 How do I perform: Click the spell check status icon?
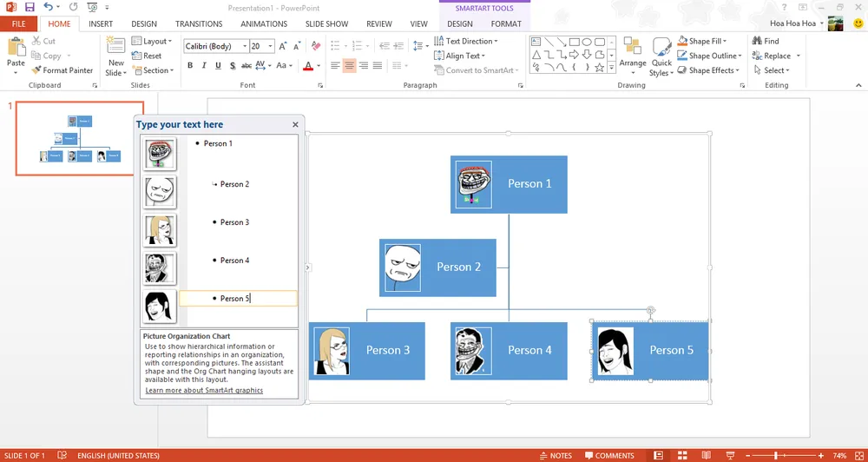coord(62,455)
